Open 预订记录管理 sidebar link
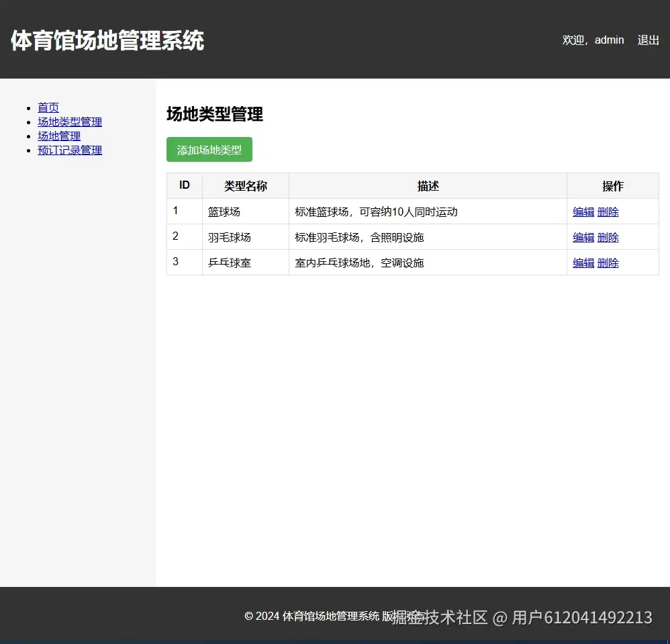Viewport: 670px width, 644px height. pos(70,150)
